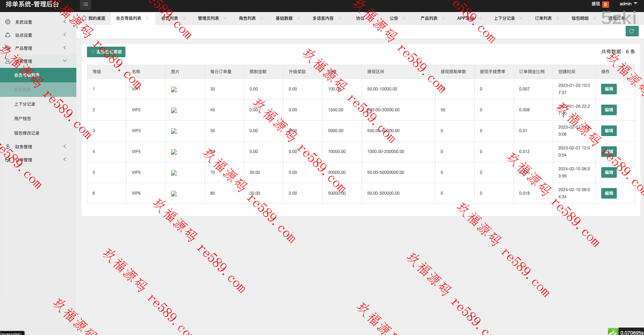Expand the 系统设置 menu chevron

point(65,22)
